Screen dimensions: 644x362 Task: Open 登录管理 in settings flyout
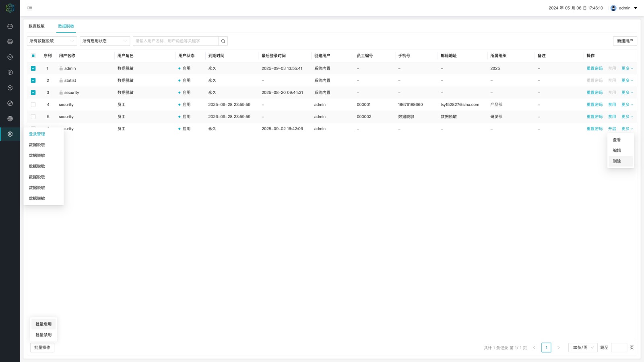pyautogui.click(x=37, y=134)
